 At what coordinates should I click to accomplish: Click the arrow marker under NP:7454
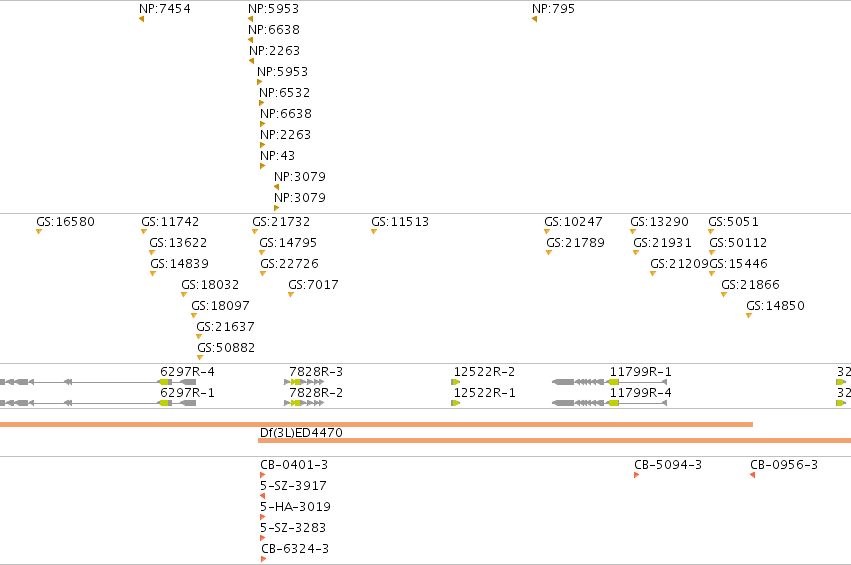click(142, 19)
